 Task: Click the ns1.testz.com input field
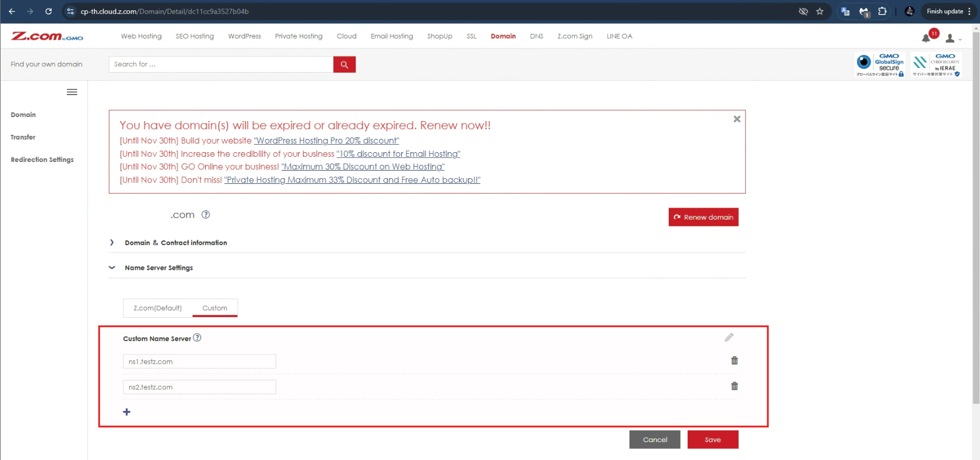click(x=199, y=361)
